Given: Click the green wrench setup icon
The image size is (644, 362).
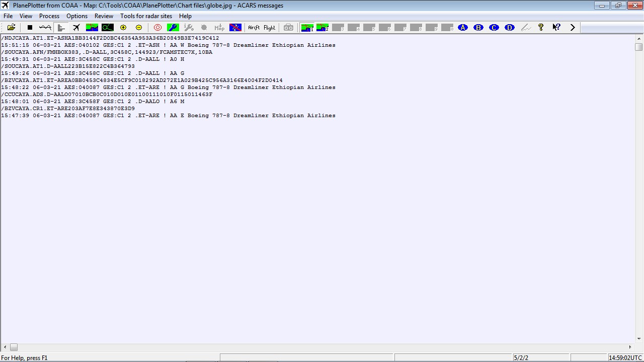Looking at the screenshot, I should pos(173,27).
